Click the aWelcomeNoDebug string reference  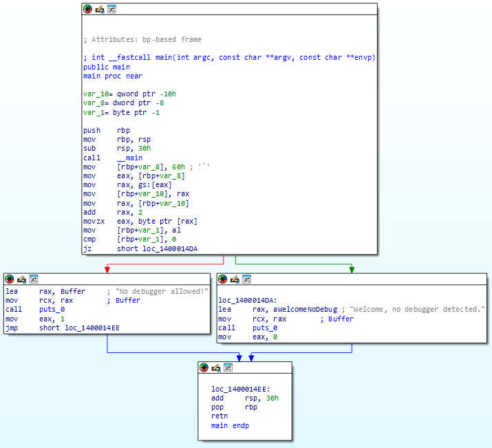[305, 310]
